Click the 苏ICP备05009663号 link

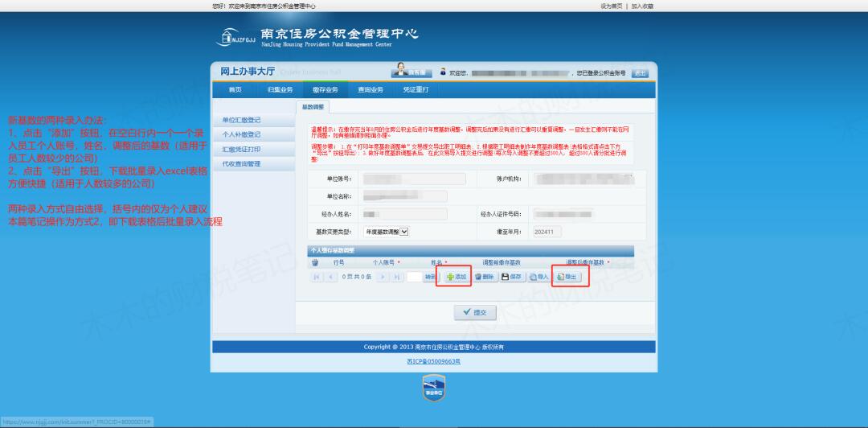click(x=433, y=361)
